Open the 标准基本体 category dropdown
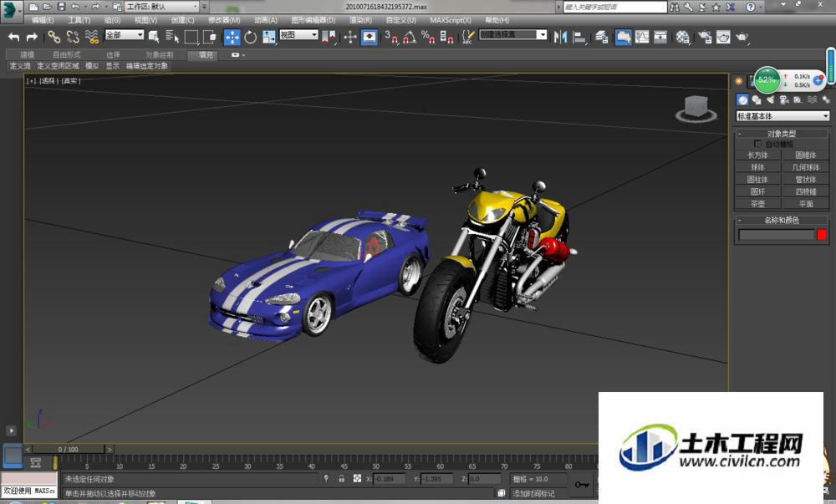 [782, 115]
